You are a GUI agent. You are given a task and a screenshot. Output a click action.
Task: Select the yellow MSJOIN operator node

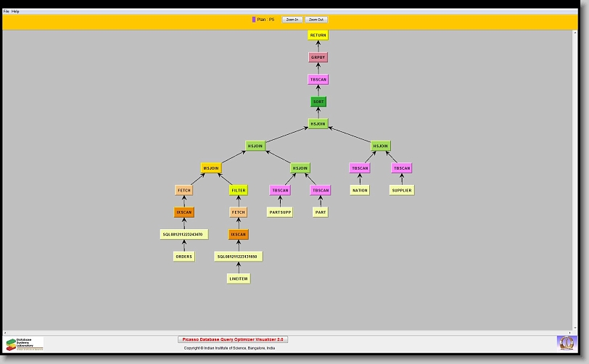point(211,168)
